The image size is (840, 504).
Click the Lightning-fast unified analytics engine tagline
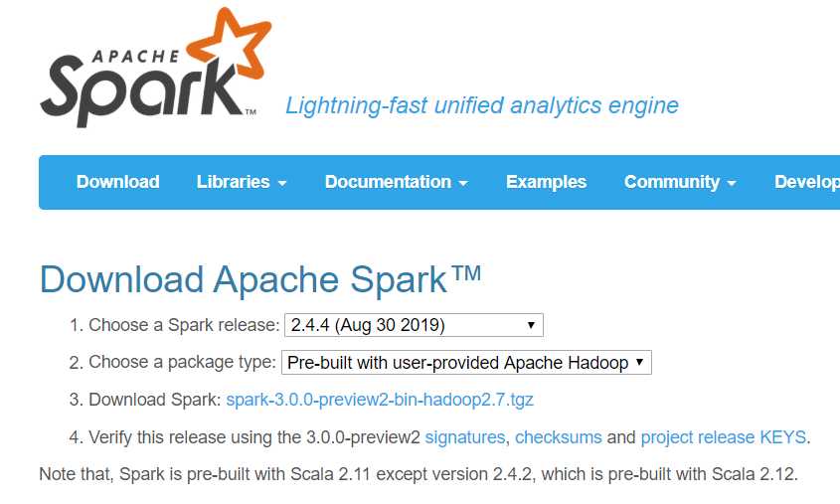click(x=481, y=105)
